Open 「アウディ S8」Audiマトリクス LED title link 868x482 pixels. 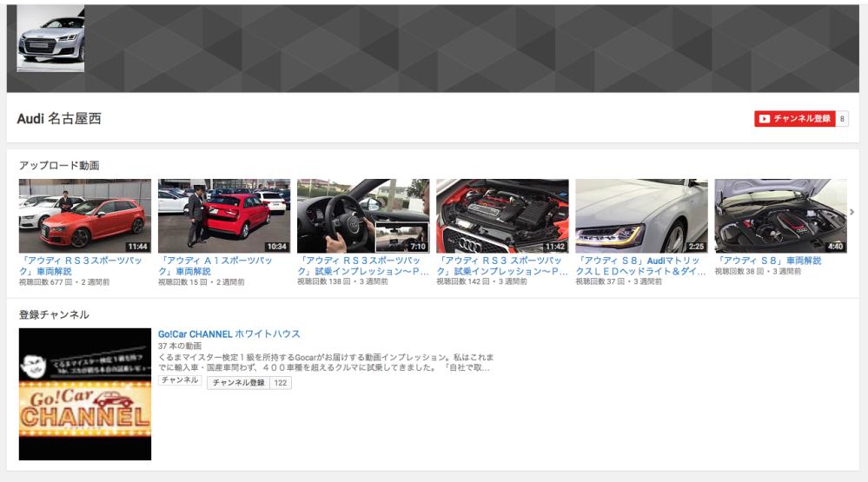click(x=641, y=266)
